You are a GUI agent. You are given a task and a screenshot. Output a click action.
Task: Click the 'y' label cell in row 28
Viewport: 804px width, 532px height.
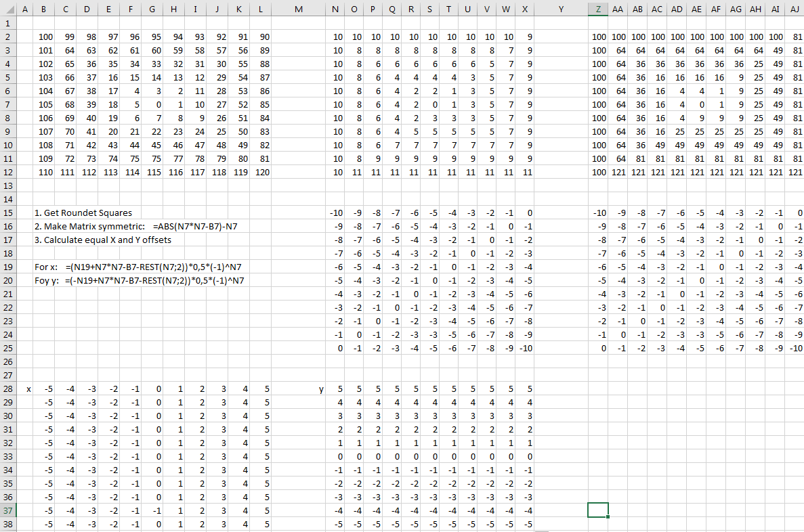point(299,389)
